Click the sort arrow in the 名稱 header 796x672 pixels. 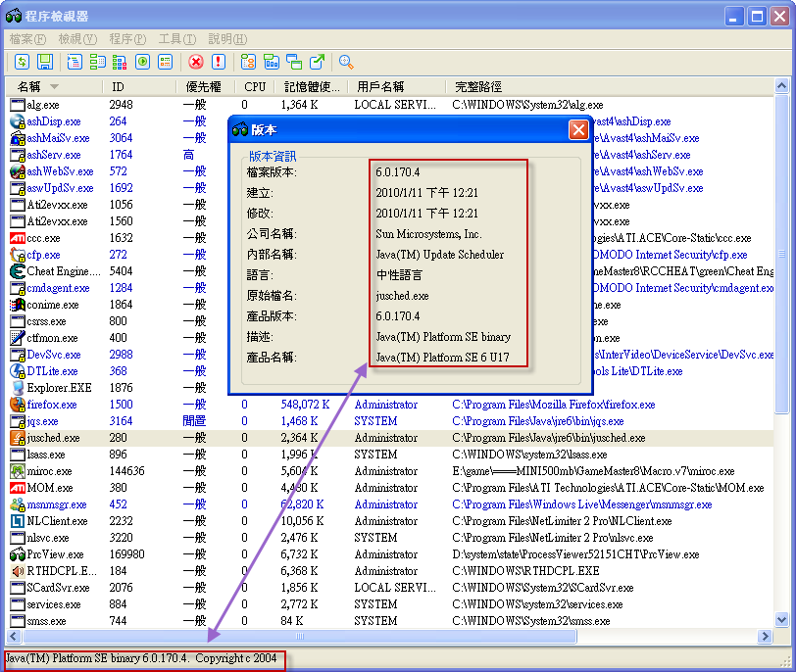pos(54,87)
